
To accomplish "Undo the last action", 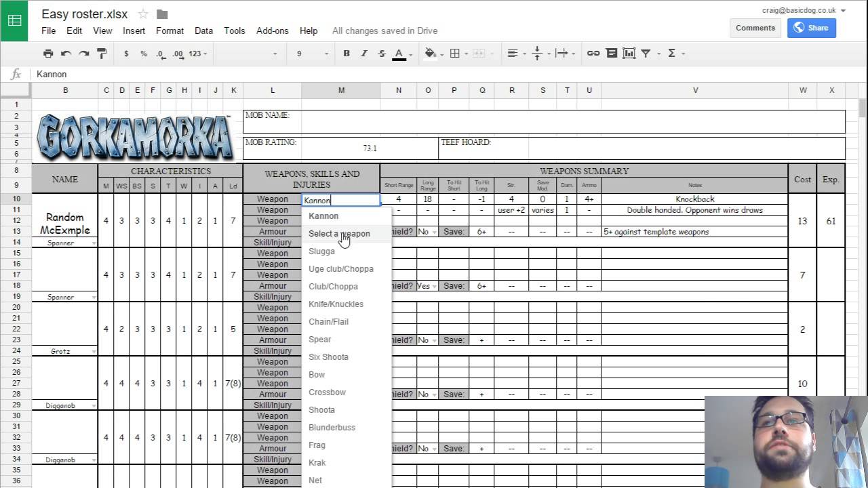I will (66, 54).
